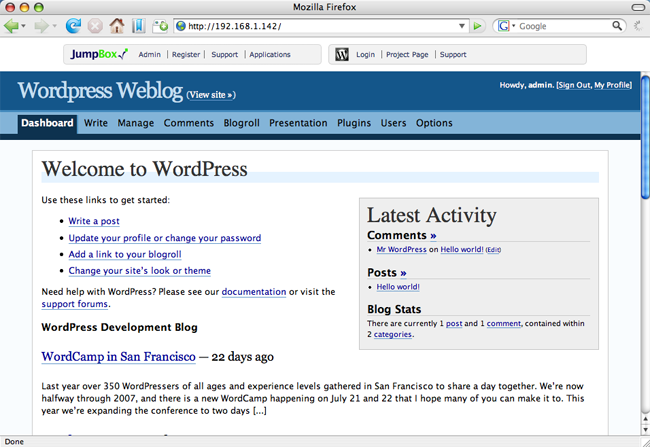Open Hello world! link in Comments section
The image size is (650, 447).
(x=462, y=249)
